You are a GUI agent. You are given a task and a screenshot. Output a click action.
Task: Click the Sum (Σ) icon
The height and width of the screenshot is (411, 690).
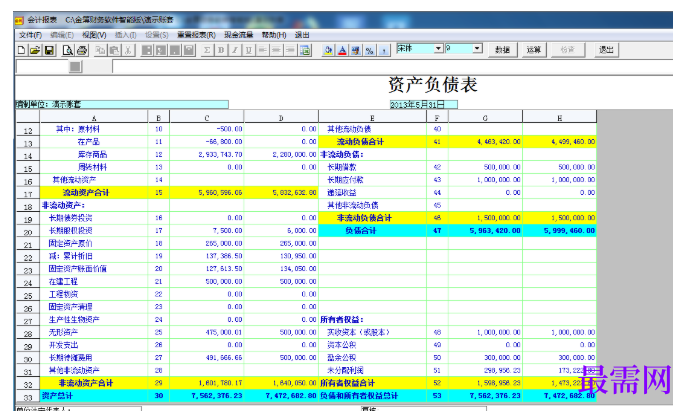[207, 50]
